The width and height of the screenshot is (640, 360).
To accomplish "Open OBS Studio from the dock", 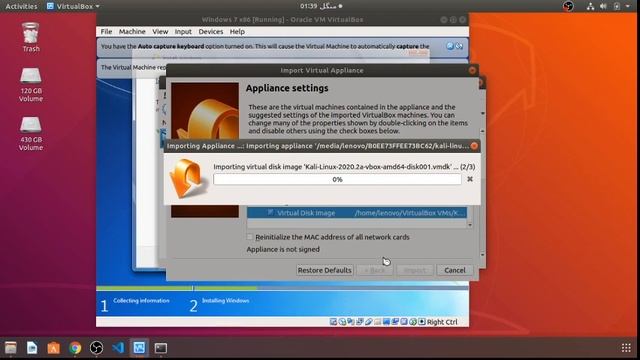I will [96, 348].
